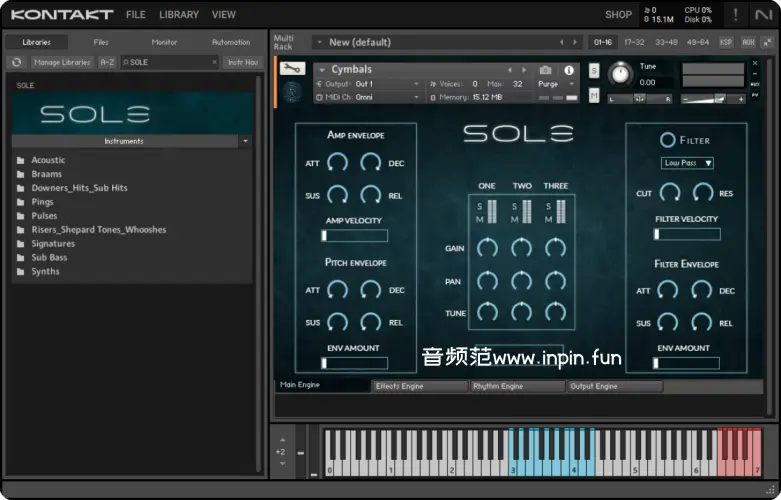Click the Amp Velocity slider

coord(354,236)
